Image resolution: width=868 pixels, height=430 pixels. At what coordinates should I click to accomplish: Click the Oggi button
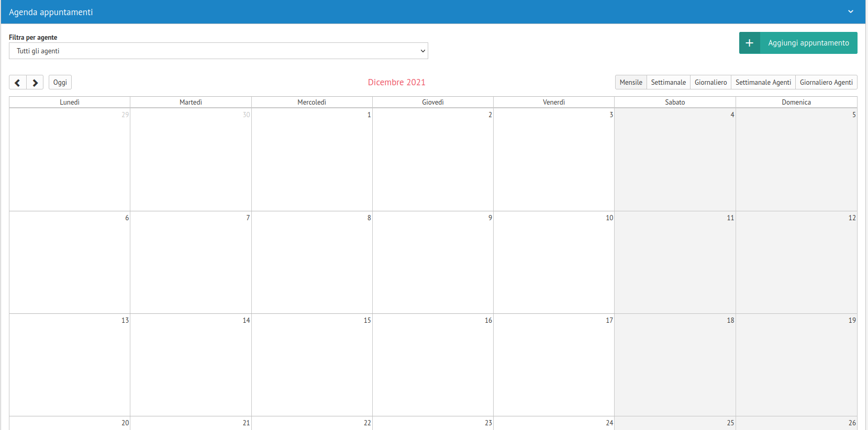60,83
